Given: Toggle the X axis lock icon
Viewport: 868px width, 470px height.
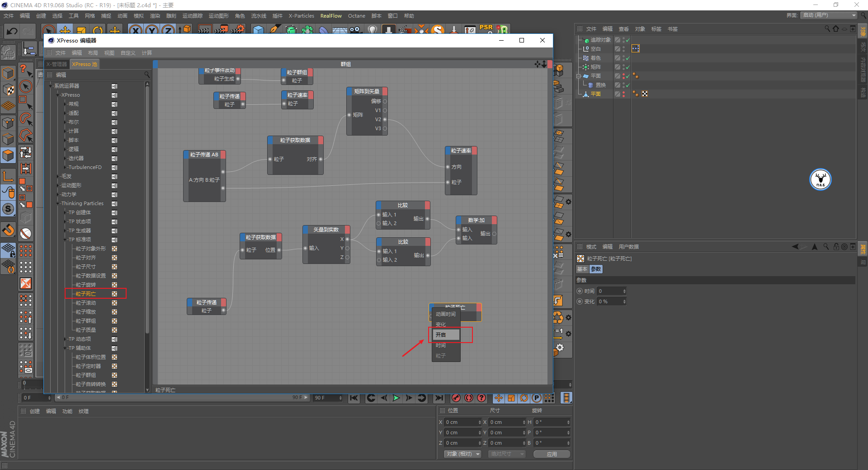Looking at the screenshot, I should click(x=135, y=31).
